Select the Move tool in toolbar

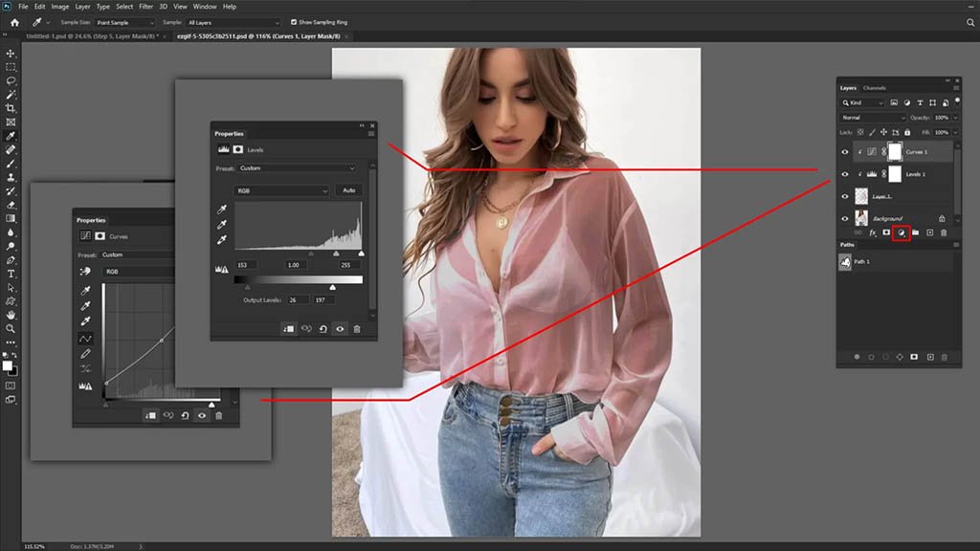(11, 54)
